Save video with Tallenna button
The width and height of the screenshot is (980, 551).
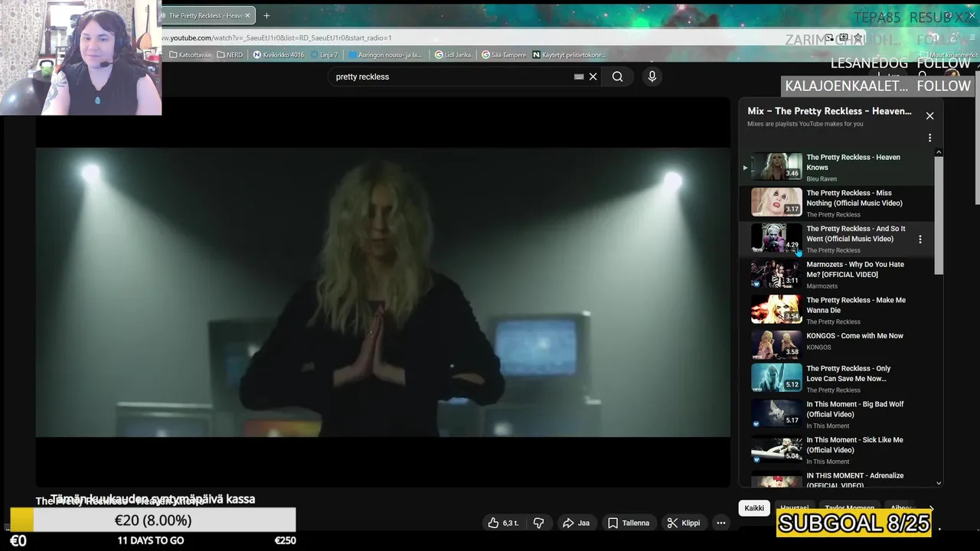(628, 523)
